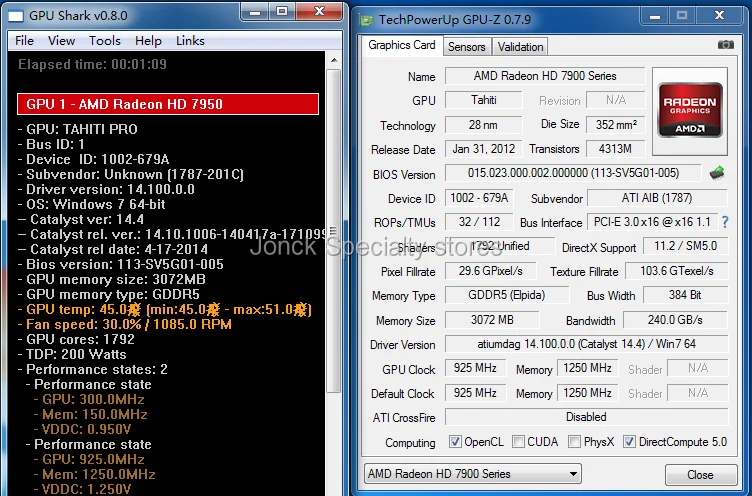
Task: Open the Links menu in GPU Shark
Action: [x=190, y=41]
